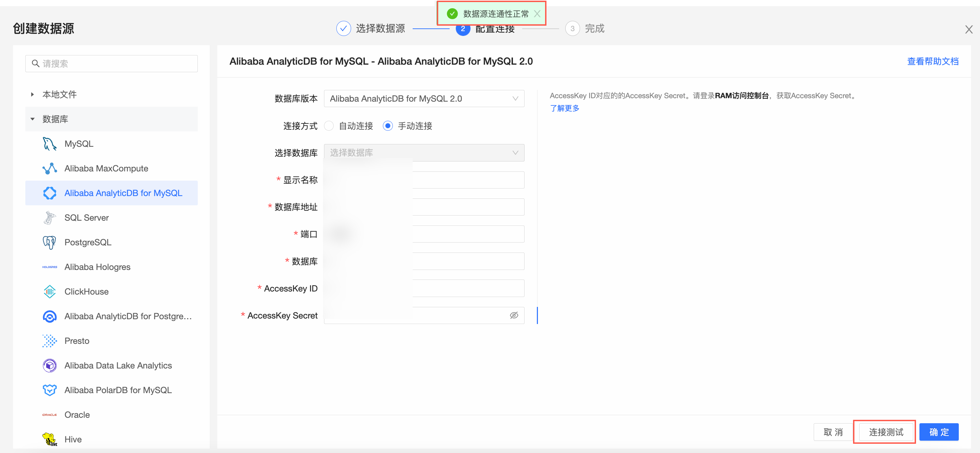Image resolution: width=980 pixels, height=453 pixels.
Task: Click the 取消 button
Action: click(833, 432)
